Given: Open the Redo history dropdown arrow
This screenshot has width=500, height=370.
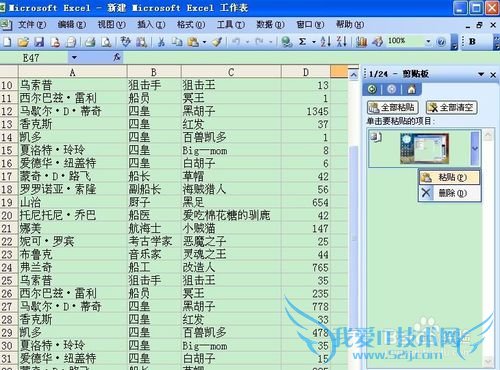Looking at the screenshot, I should click(271, 42).
